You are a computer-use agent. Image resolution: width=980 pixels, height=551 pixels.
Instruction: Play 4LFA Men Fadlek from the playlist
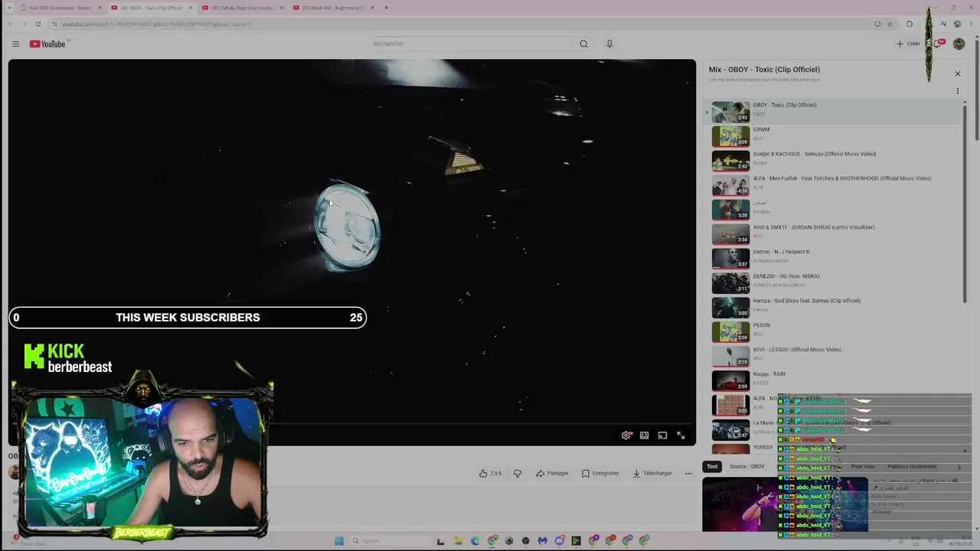tap(833, 185)
